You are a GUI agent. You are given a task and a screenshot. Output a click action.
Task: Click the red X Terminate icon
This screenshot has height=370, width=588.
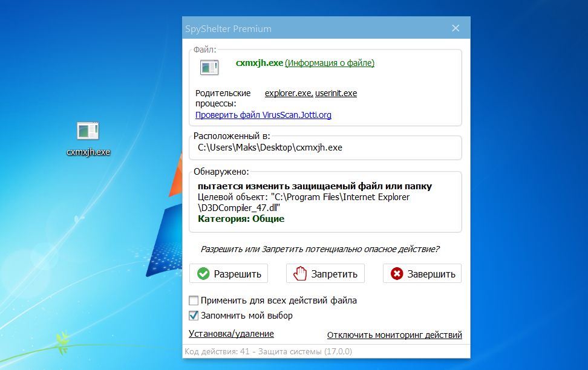tap(397, 274)
